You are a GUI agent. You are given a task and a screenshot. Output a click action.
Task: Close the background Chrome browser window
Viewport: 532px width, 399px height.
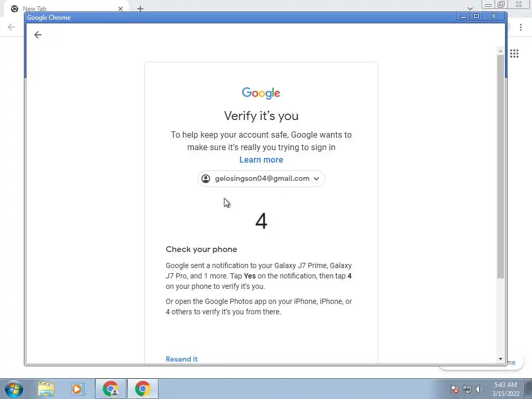519,5
